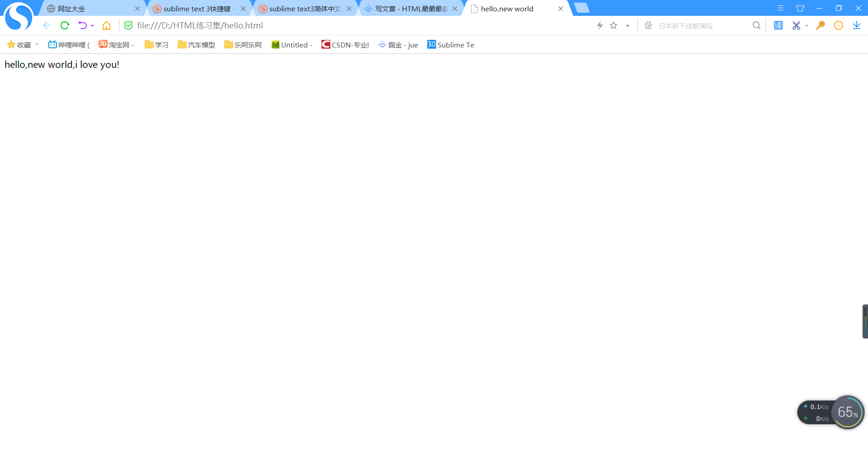
Task: Click the search box with 日本新干线被淹没
Action: coord(701,26)
